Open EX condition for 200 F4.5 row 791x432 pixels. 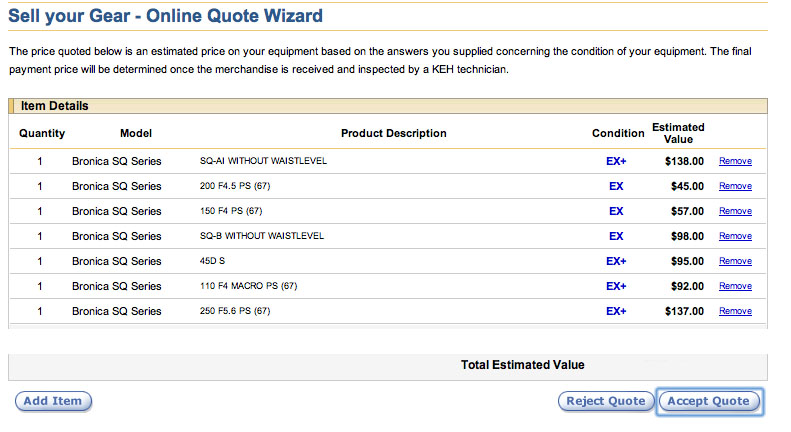coord(616,186)
